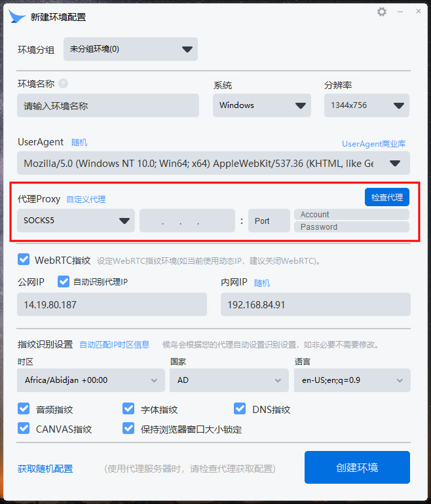The height and width of the screenshot is (504, 431).
Task: Open the UserAgent商业库 link
Action: 374,144
